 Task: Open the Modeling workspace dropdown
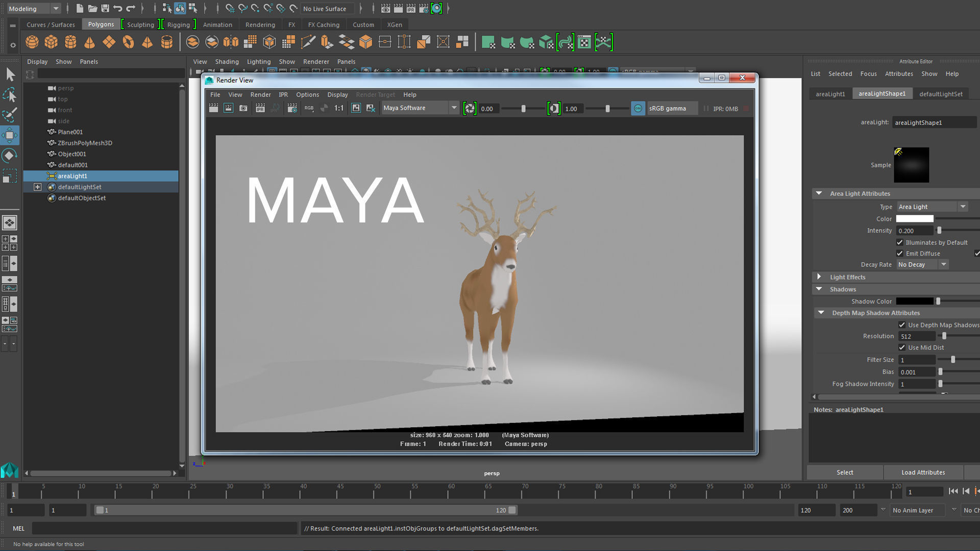tap(34, 9)
